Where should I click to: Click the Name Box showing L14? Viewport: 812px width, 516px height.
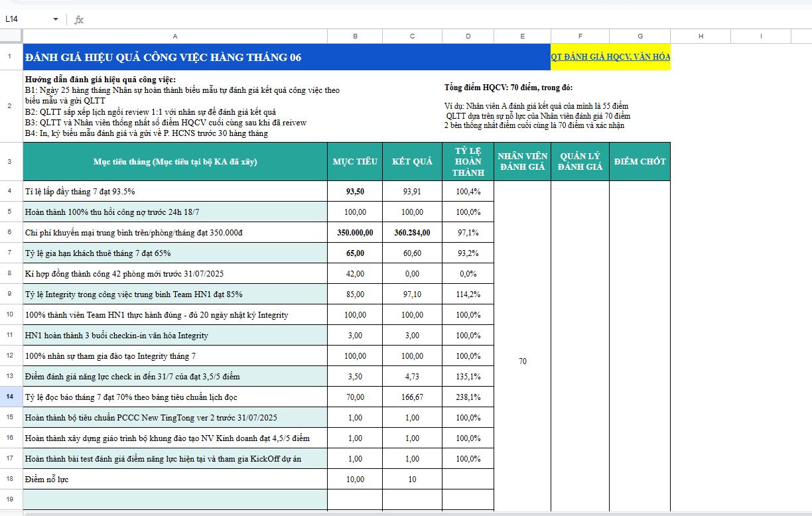click(27, 19)
